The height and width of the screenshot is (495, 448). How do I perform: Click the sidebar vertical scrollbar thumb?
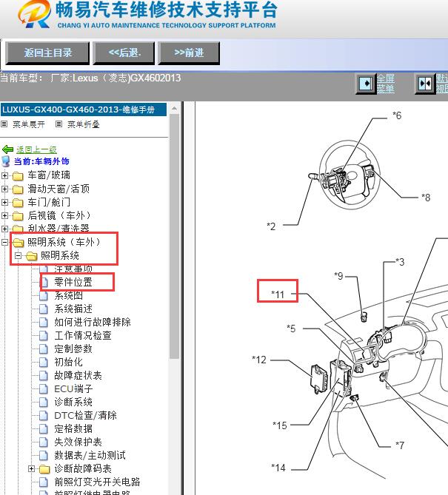click(x=175, y=236)
